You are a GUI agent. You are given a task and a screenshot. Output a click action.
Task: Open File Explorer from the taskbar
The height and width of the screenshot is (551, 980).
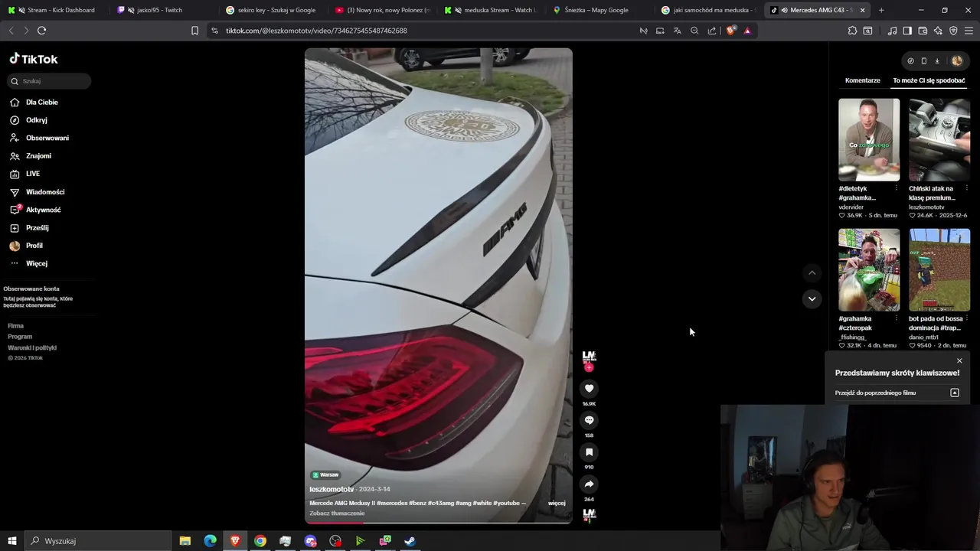[185, 541]
